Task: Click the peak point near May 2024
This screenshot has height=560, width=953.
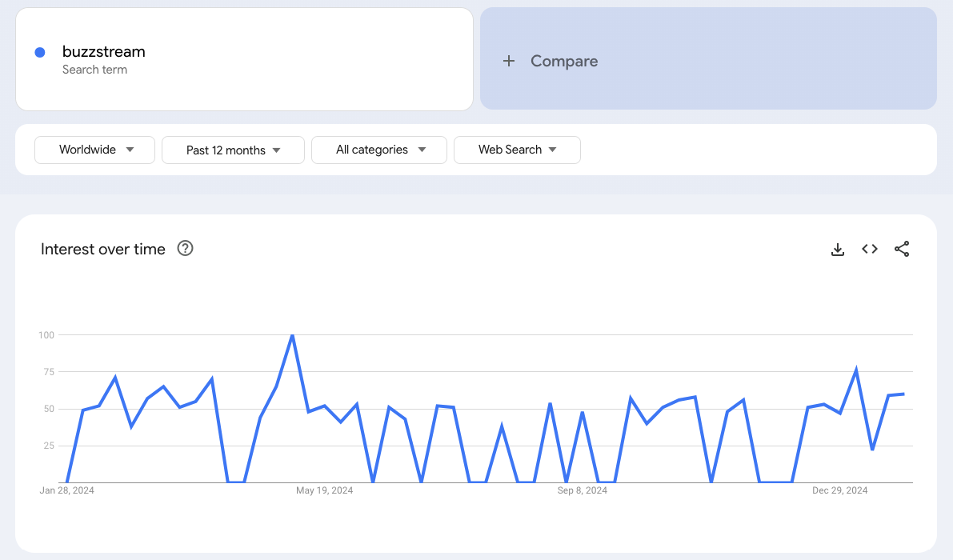Action: click(x=292, y=335)
